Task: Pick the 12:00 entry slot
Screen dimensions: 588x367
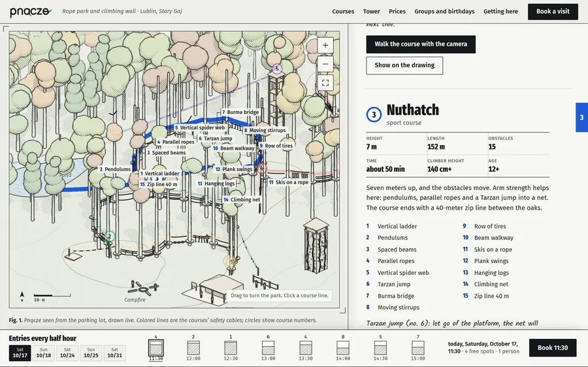Action: point(193,348)
